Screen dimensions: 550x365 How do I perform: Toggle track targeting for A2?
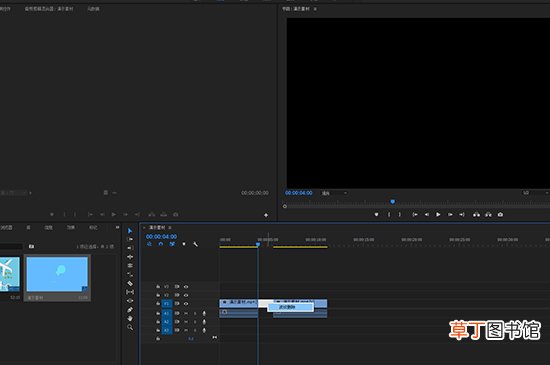167,322
